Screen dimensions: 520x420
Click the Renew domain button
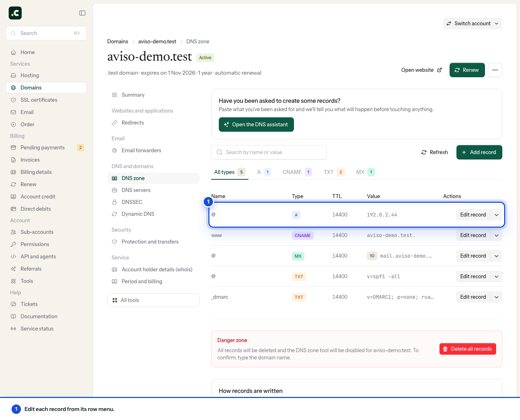point(467,70)
